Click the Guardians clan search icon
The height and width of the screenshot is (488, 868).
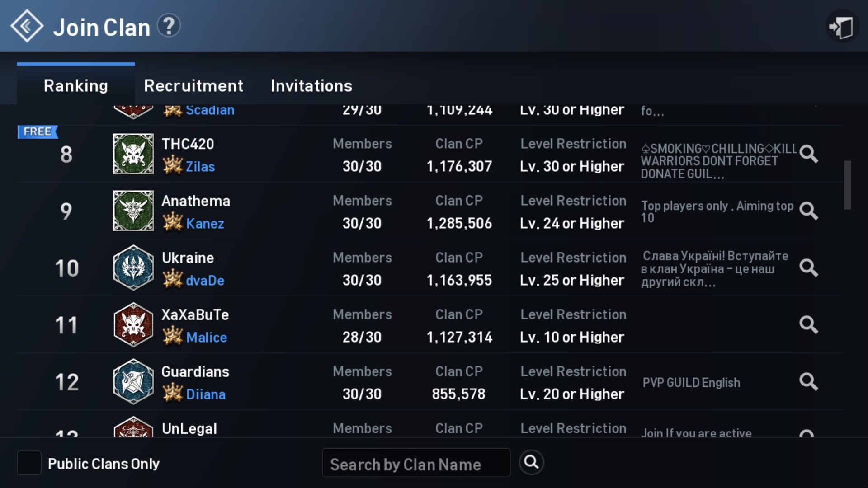[x=808, y=382]
